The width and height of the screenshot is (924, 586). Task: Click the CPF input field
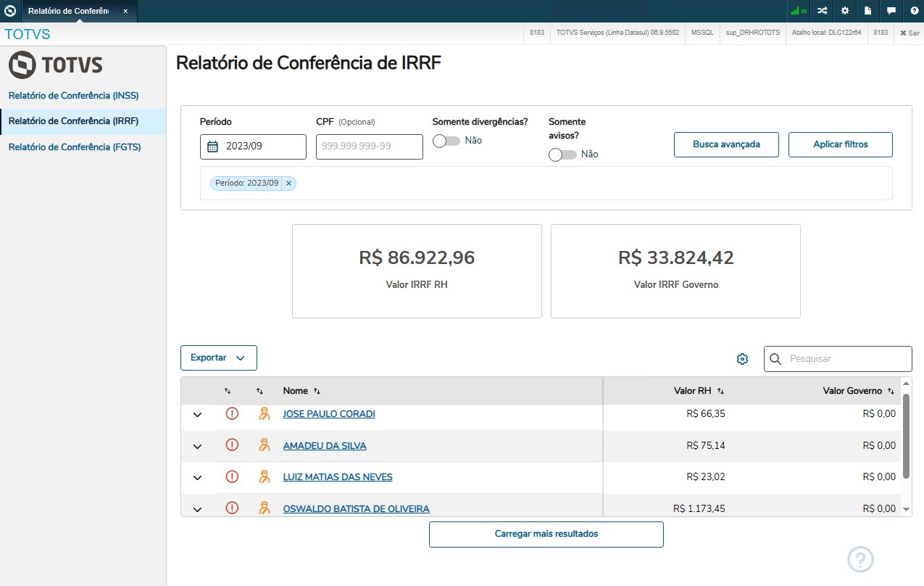[369, 146]
